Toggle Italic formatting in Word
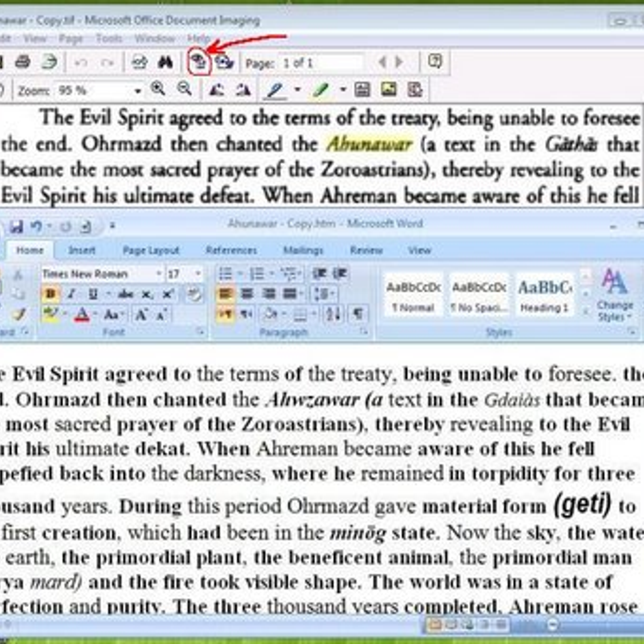Screen dimensions: 644x644 (x=71, y=294)
